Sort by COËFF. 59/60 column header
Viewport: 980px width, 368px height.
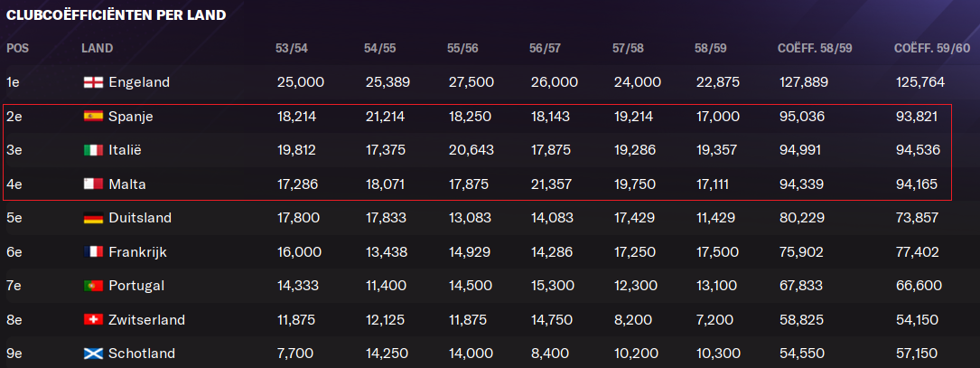pyautogui.click(x=932, y=49)
